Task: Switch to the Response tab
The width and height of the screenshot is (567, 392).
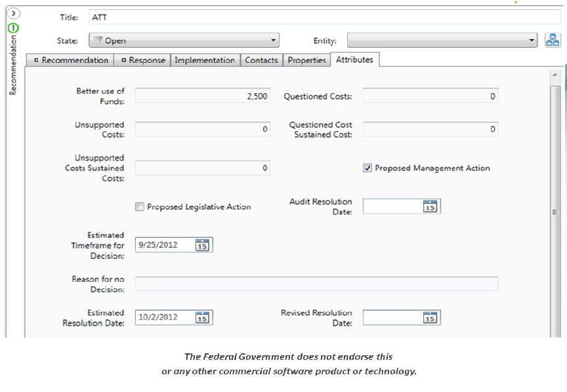Action: (142, 60)
